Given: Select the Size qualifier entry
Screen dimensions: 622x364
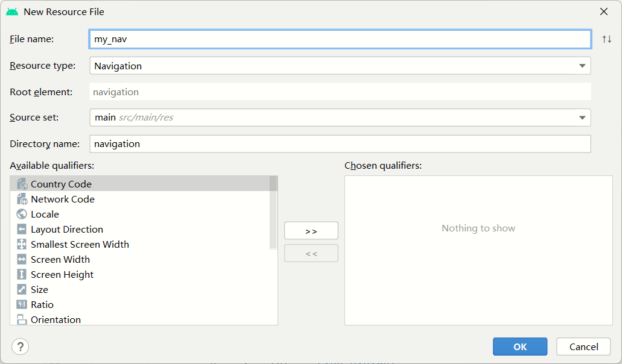Looking at the screenshot, I should coord(39,290).
